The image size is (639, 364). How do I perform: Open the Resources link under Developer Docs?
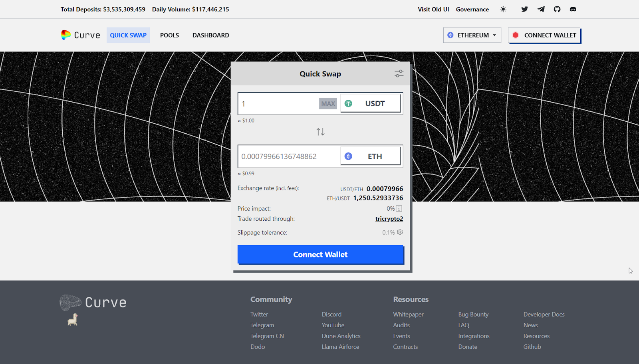coord(536,336)
